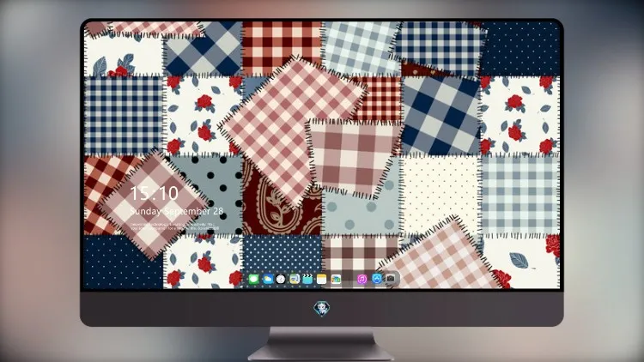Open the Weather app in dock

tap(267, 279)
